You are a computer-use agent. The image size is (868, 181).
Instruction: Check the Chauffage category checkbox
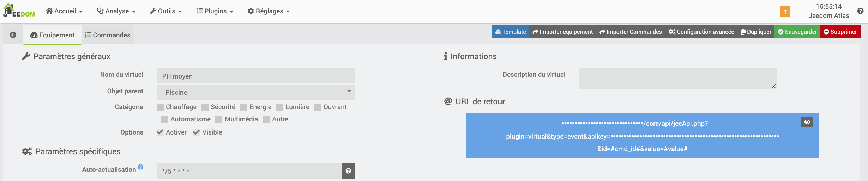coord(160,107)
